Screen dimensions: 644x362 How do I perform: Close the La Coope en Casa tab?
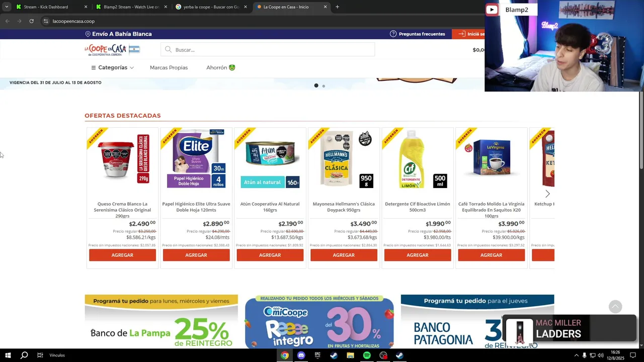click(x=325, y=7)
